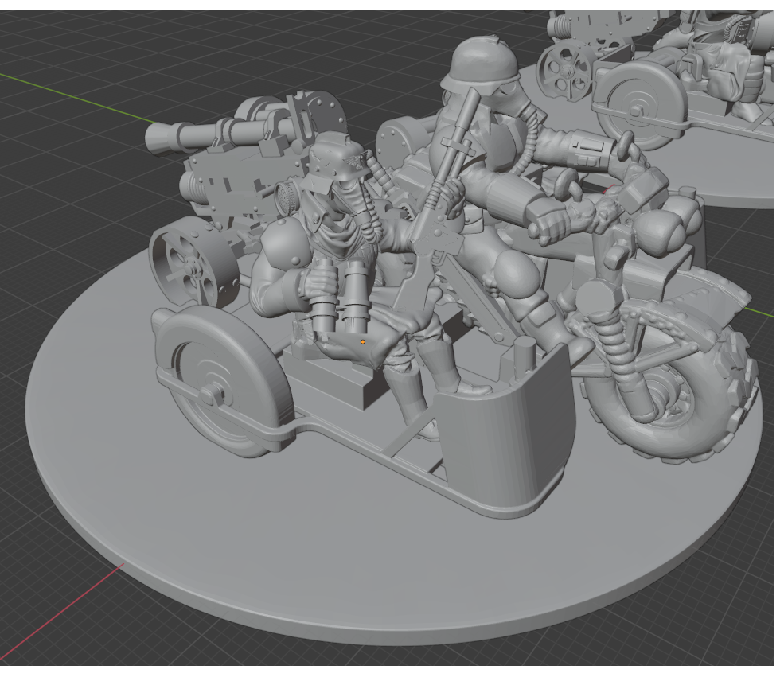Select the binoculars held by the passenger
Viewport: 784px width, 685px height.
click(341, 296)
